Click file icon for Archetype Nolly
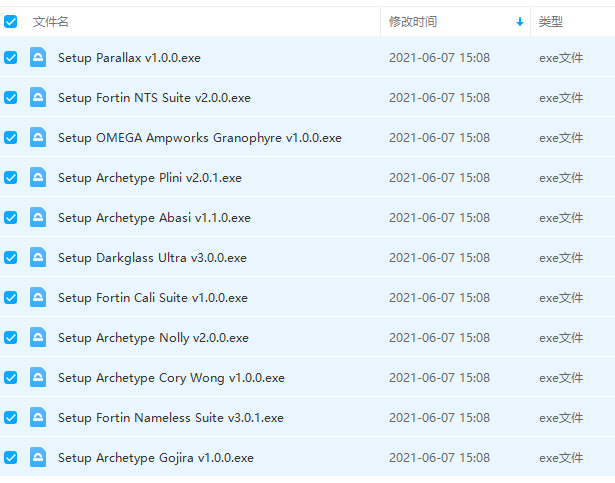The height and width of the screenshot is (483, 615). coord(38,337)
